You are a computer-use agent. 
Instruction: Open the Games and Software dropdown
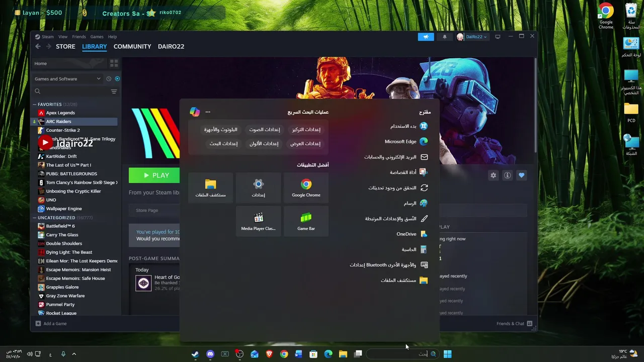click(x=67, y=78)
